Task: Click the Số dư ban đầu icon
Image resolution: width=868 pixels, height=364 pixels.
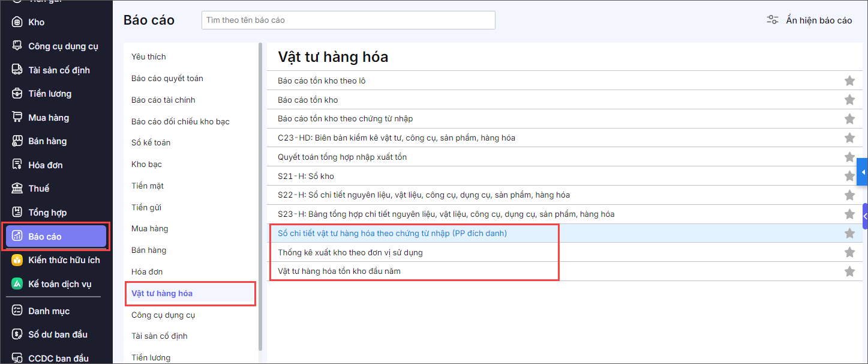Action: tap(17, 335)
